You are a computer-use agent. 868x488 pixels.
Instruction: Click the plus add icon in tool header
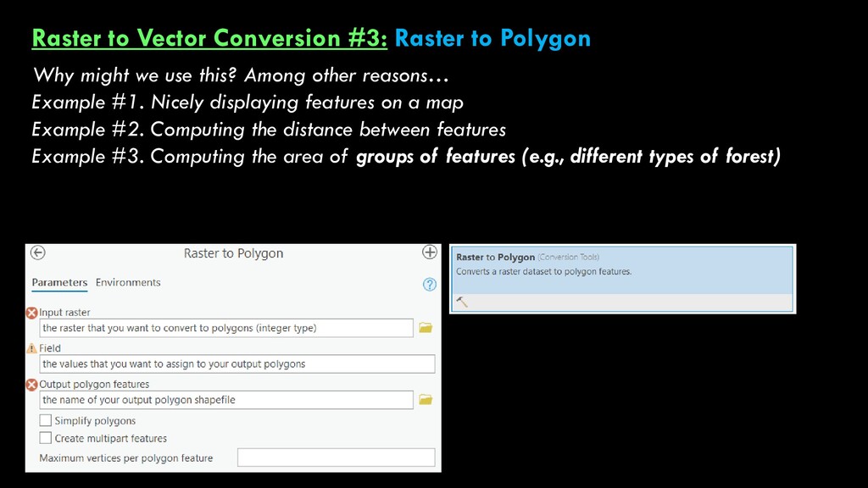point(430,252)
